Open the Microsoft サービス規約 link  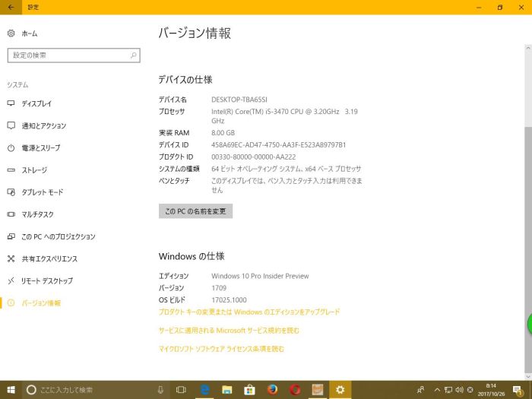(229, 331)
